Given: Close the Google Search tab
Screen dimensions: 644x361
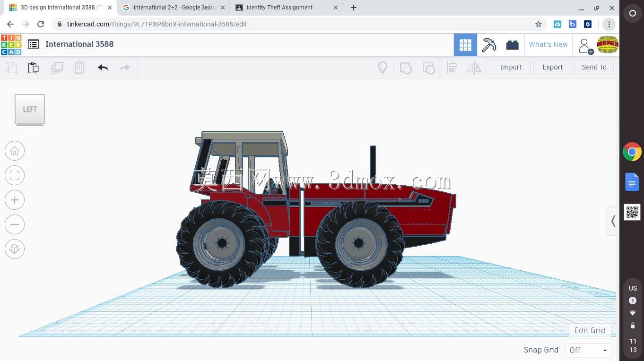Looking at the screenshot, I should [x=223, y=8].
